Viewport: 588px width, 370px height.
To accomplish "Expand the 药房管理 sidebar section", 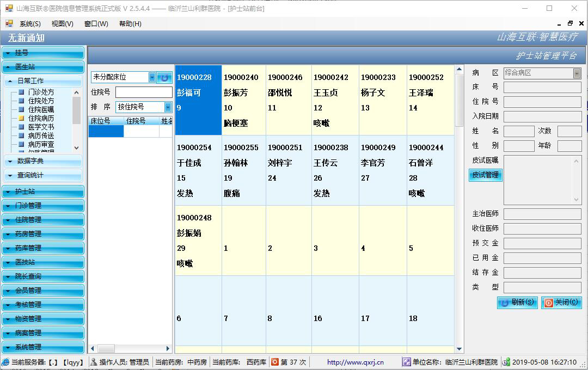I will pos(43,234).
